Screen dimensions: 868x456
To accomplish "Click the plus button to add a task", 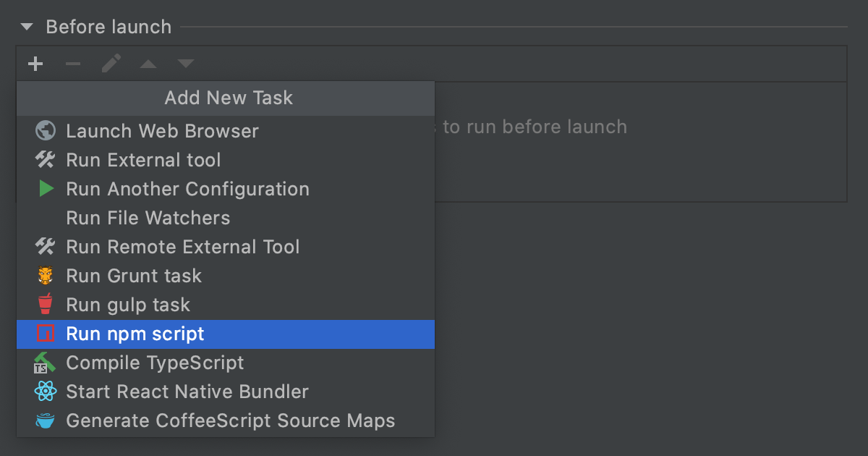I will click(x=35, y=64).
